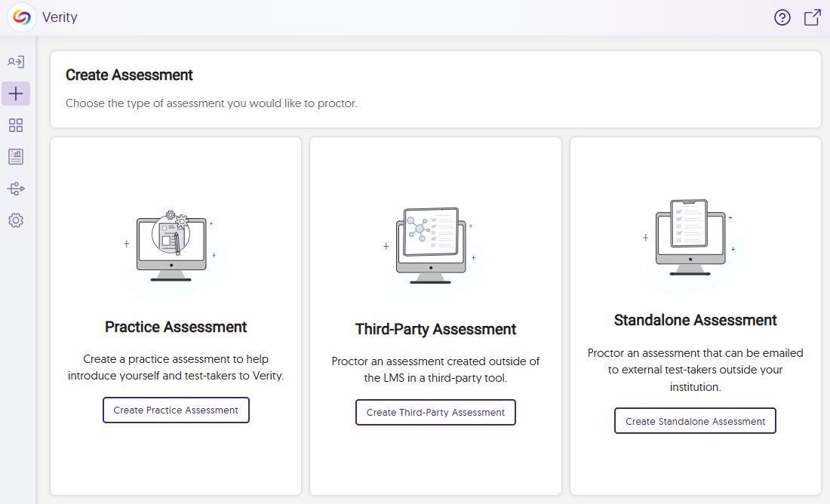The height and width of the screenshot is (504, 830).
Task: Open the settings gear in sidebar
Action: pos(16,220)
